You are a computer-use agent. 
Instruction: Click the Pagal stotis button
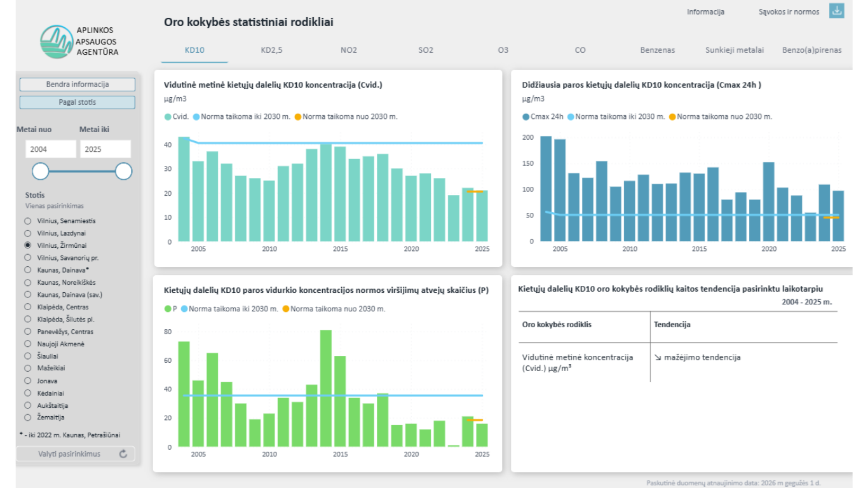point(78,102)
